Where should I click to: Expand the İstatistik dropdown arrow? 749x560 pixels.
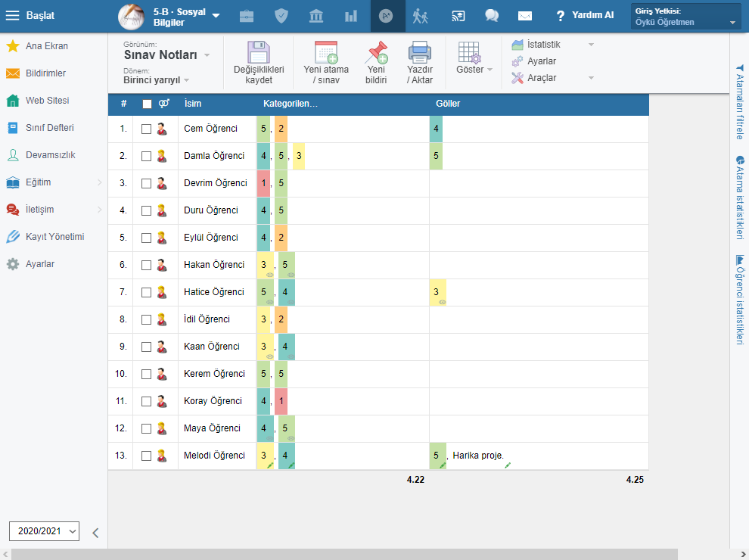tap(591, 45)
